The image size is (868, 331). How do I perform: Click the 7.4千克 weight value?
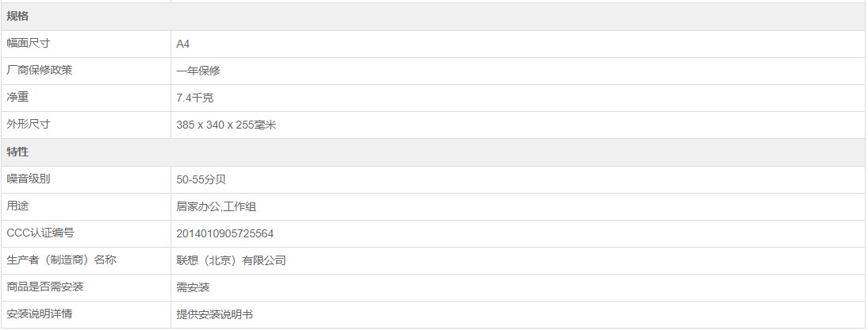click(195, 98)
